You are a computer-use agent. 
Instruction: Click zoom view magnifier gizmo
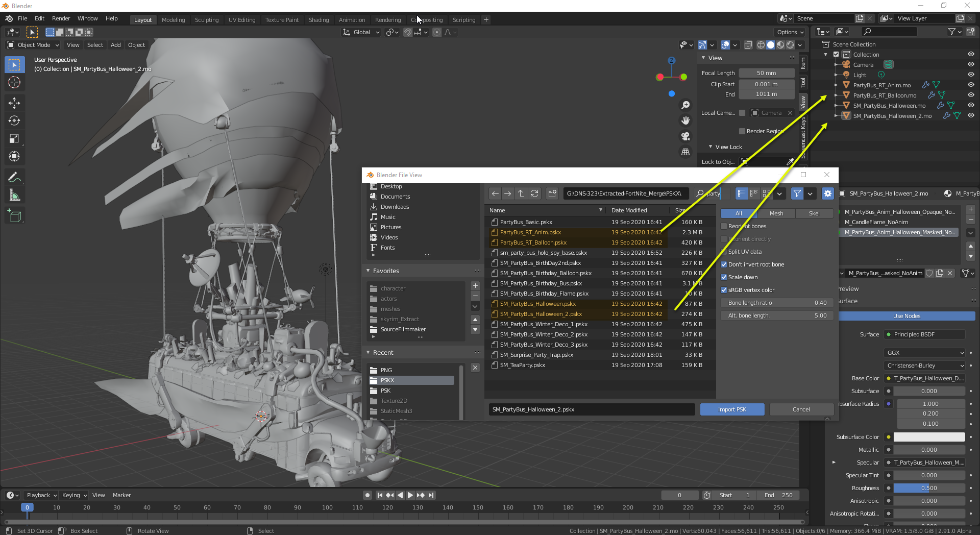[685, 105]
